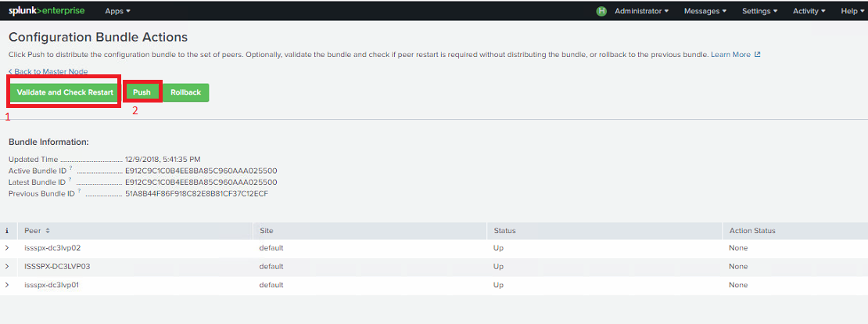Go back to Master Node link
The image size is (868, 324).
point(48,72)
